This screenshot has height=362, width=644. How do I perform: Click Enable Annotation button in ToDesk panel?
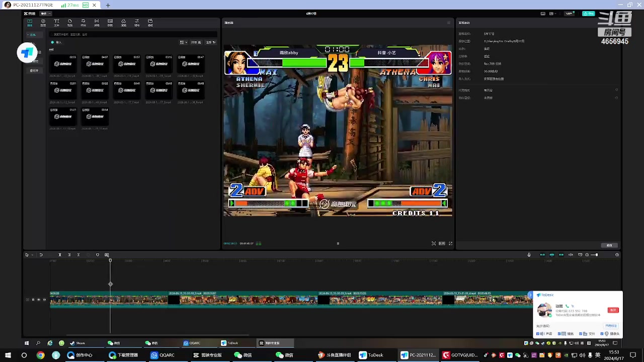click(x=611, y=326)
